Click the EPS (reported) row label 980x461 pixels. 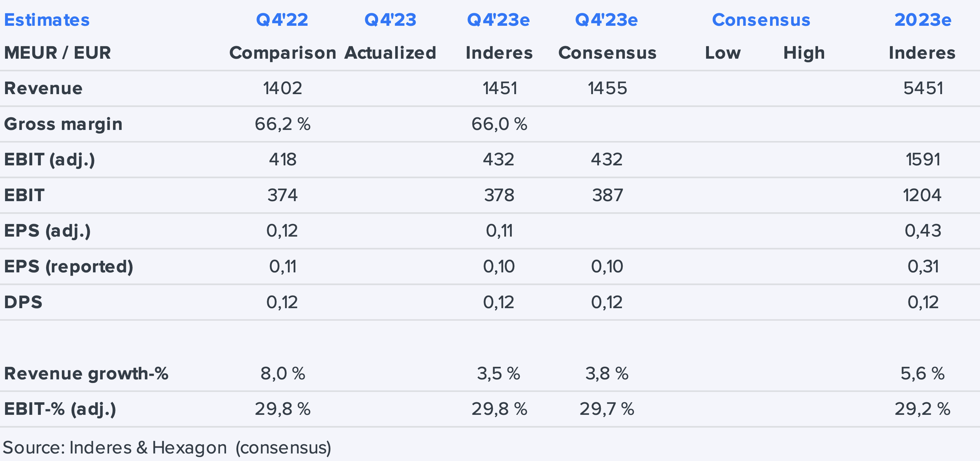[68, 267]
